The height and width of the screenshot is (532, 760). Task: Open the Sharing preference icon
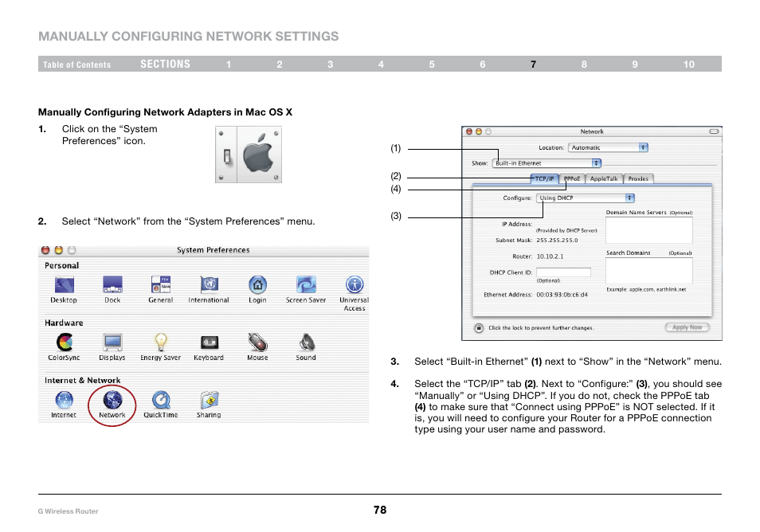[210, 401]
